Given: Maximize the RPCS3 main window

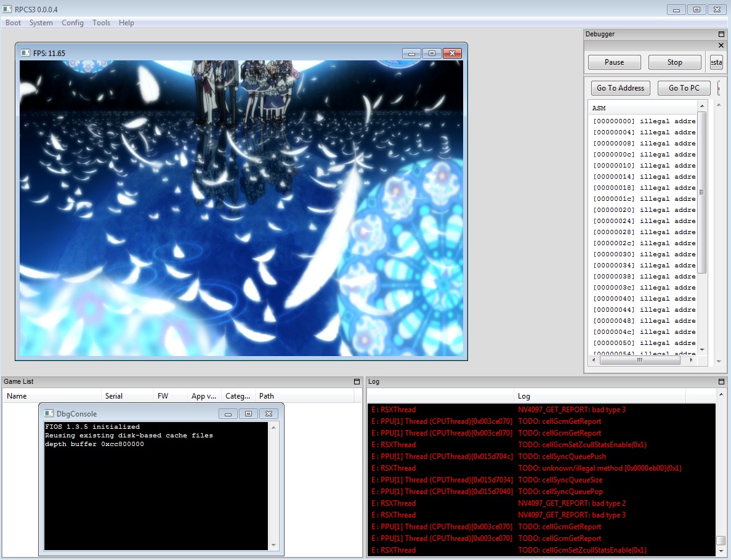Looking at the screenshot, I should (x=697, y=9).
